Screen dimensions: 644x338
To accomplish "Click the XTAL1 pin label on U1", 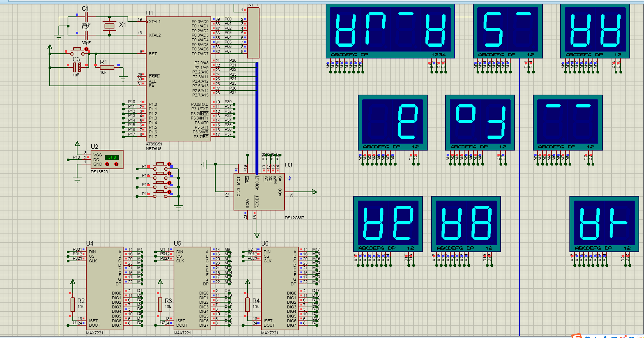I will 155,22.
